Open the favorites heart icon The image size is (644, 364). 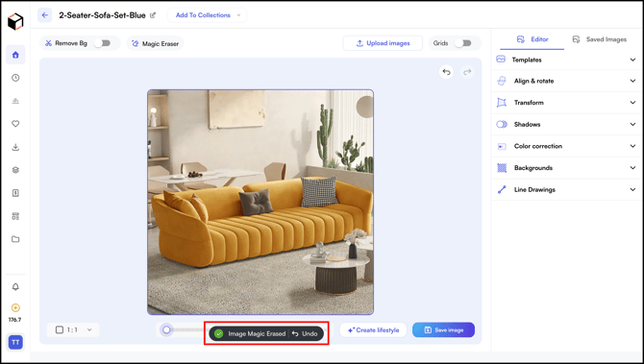tap(15, 124)
